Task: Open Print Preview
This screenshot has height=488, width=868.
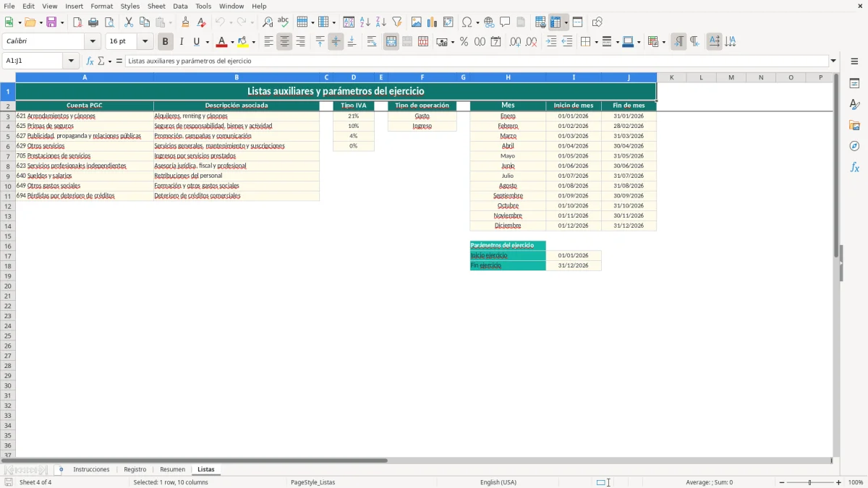Action: coord(109,22)
